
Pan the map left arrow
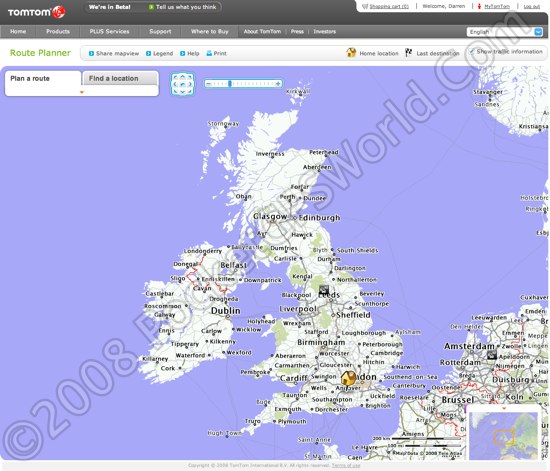click(175, 84)
